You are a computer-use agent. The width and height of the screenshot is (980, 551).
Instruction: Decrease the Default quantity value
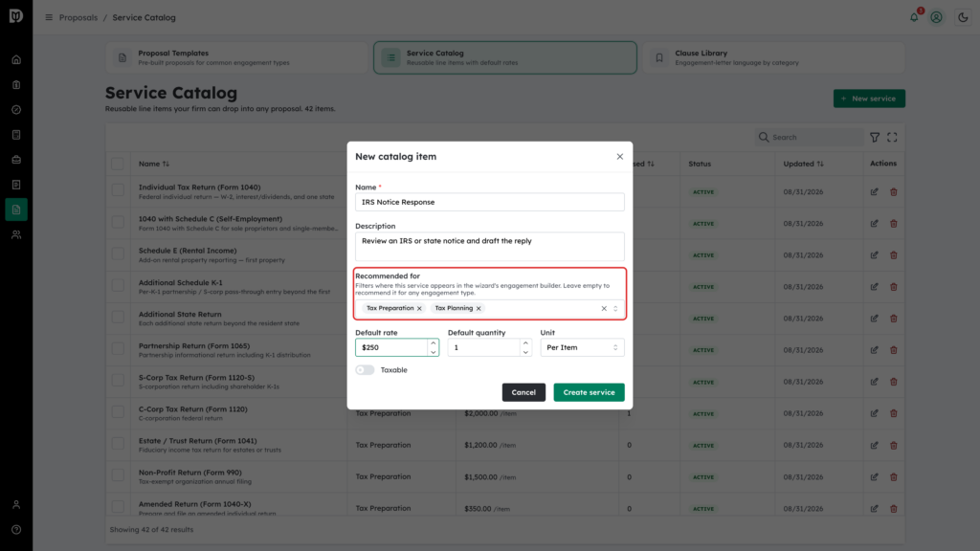(x=525, y=352)
